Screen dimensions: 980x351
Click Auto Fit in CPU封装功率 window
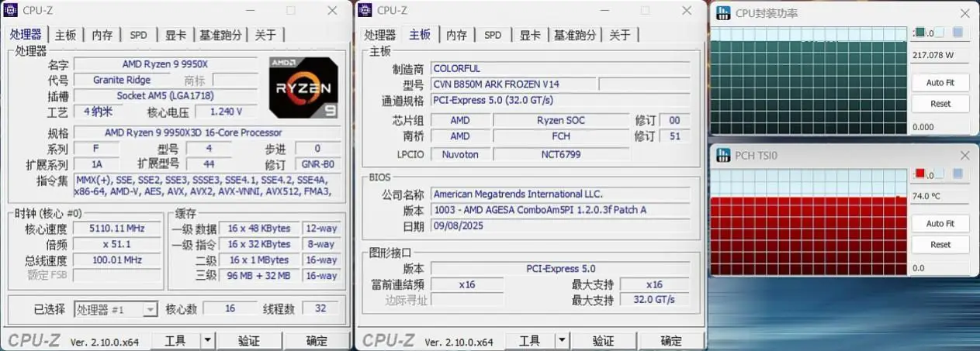940,82
